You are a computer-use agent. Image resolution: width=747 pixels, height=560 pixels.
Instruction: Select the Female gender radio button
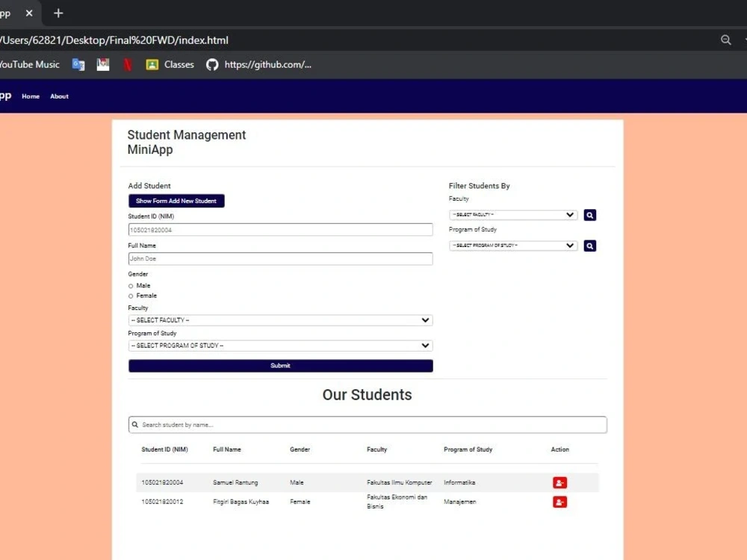point(131,296)
